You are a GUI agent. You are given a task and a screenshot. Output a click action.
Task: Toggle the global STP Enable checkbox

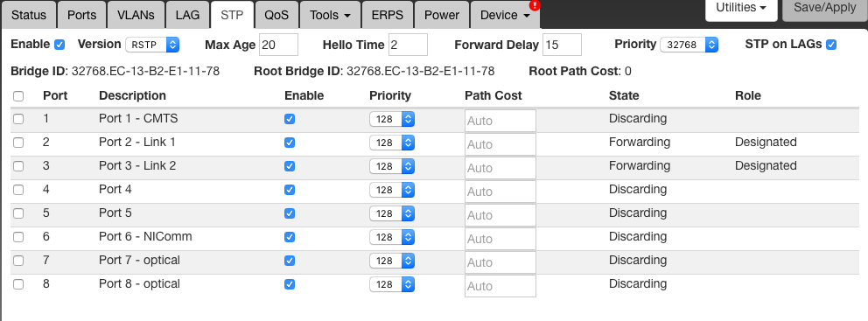click(x=59, y=45)
